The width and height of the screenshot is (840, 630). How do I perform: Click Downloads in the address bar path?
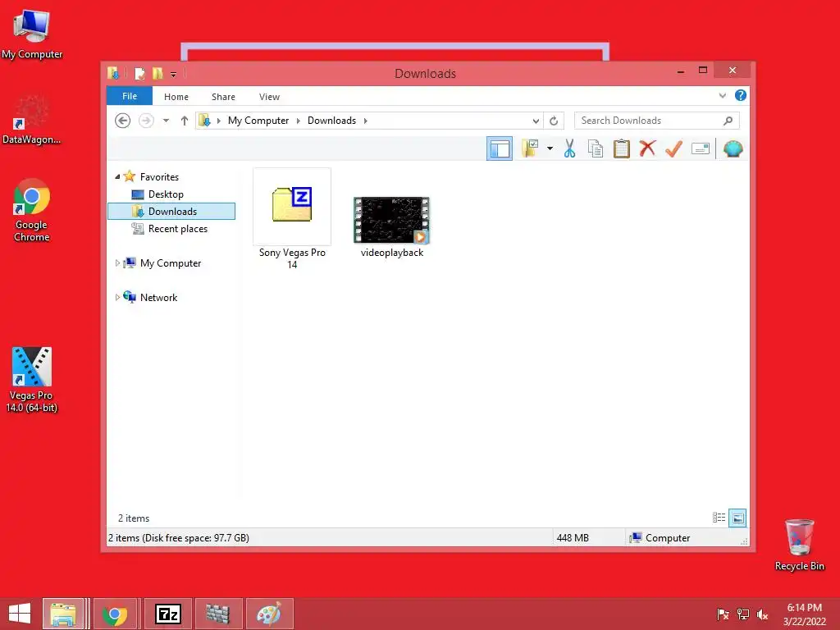331,121
